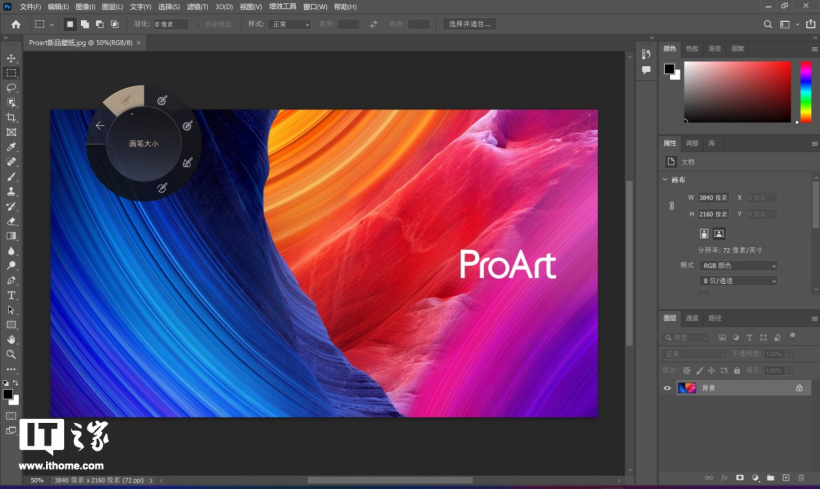Click the canvas width W input field
The image size is (820, 489).
coord(713,198)
